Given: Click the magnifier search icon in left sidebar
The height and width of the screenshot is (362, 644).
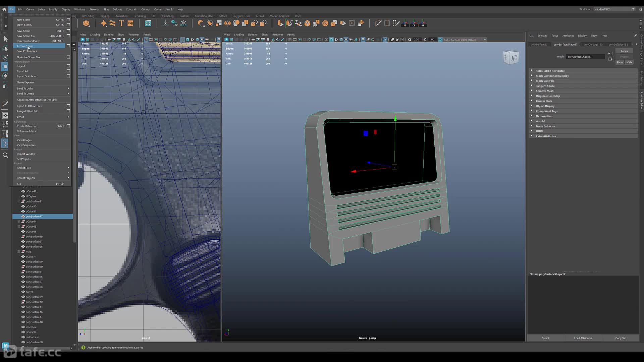Looking at the screenshot, I should pos(5,155).
